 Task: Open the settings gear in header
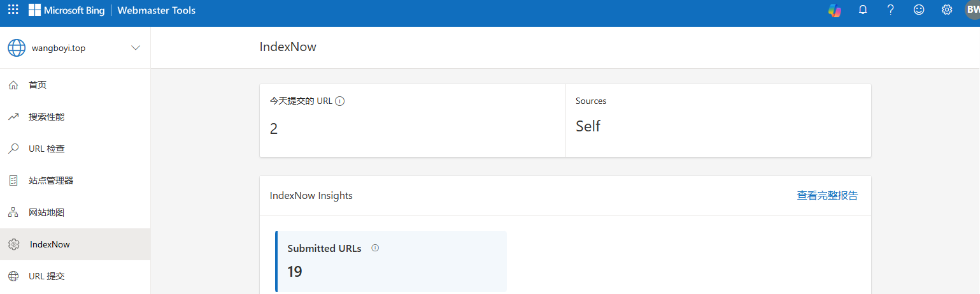947,10
